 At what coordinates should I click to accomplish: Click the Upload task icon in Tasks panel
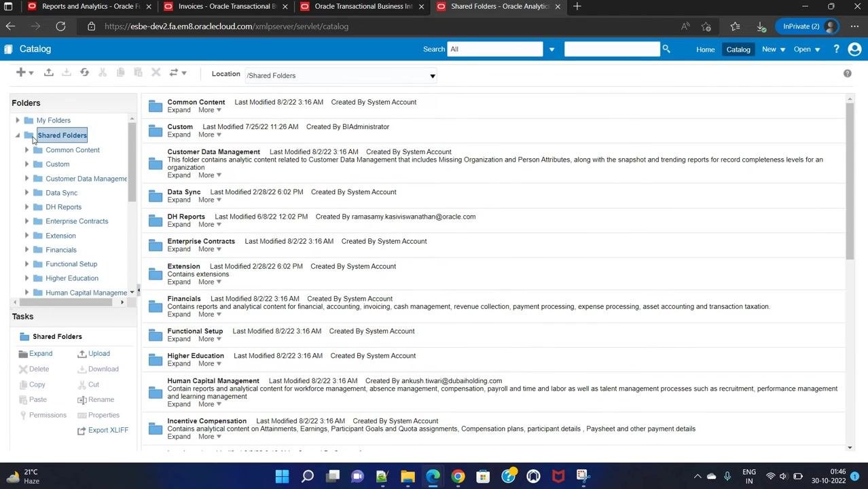pos(82,354)
